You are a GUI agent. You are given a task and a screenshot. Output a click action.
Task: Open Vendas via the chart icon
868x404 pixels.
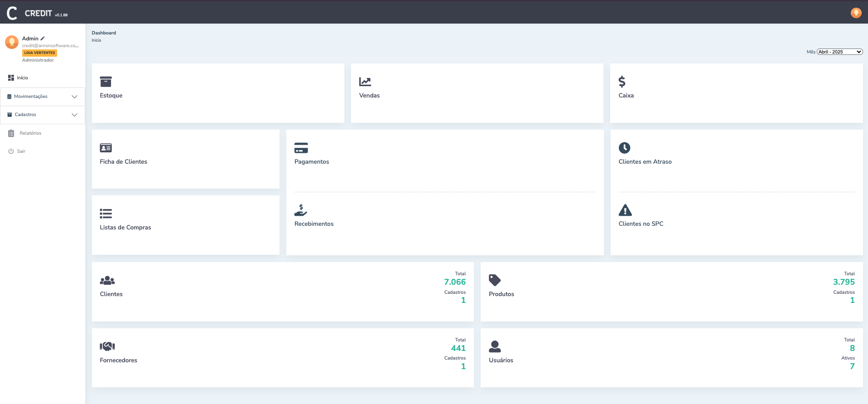365,82
